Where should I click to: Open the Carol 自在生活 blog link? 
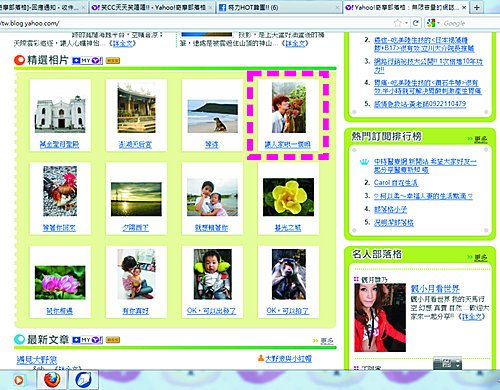click(395, 183)
